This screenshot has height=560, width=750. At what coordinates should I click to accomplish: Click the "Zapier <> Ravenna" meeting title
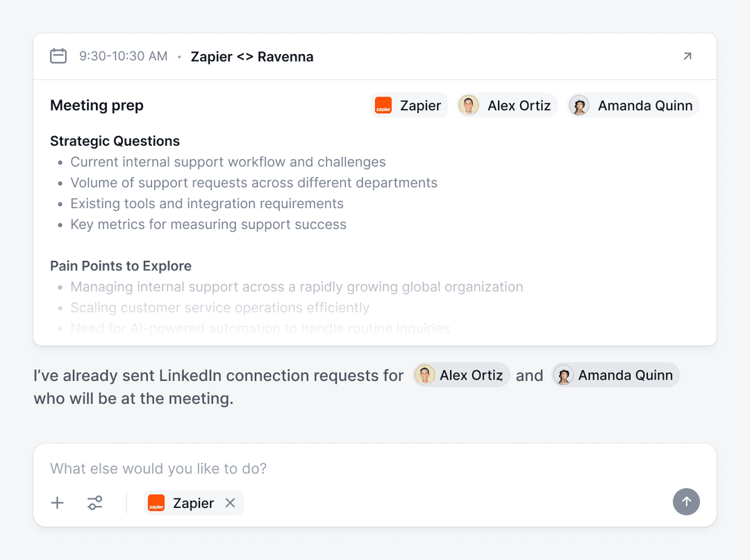(252, 57)
